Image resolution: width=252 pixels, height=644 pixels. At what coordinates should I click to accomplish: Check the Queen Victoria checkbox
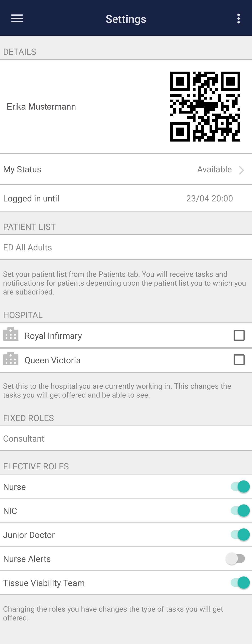(x=239, y=360)
